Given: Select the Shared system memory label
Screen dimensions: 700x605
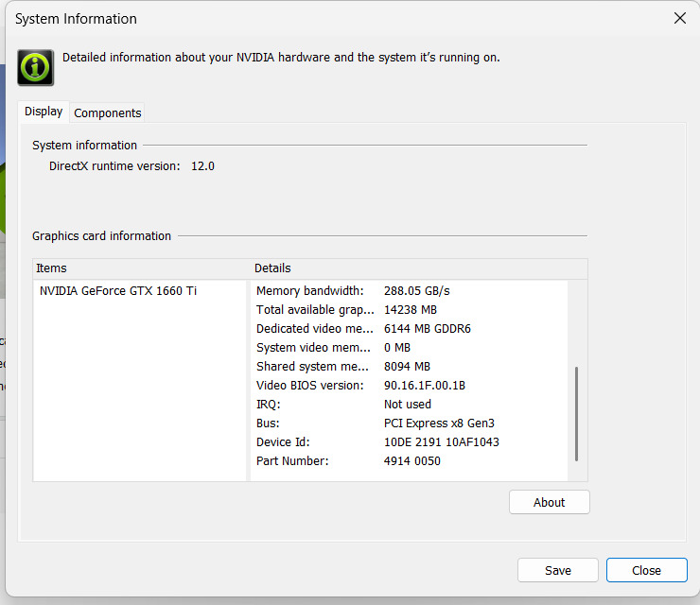Looking at the screenshot, I should click(x=312, y=367).
